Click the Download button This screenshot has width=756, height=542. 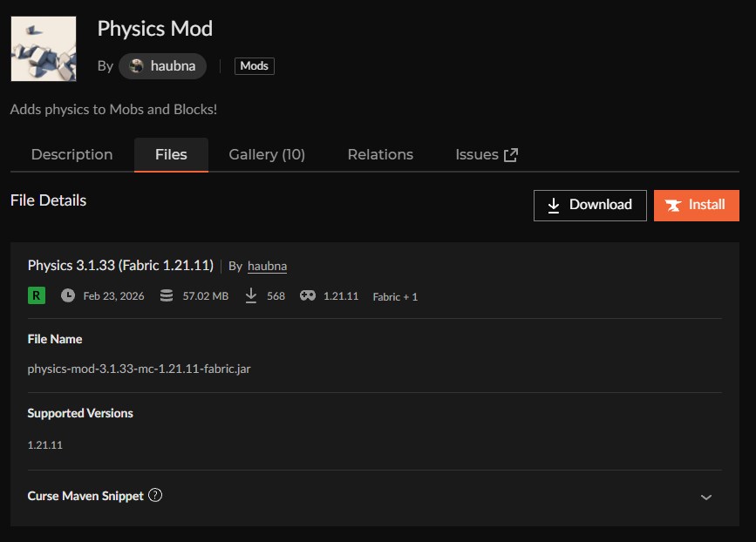tap(589, 205)
